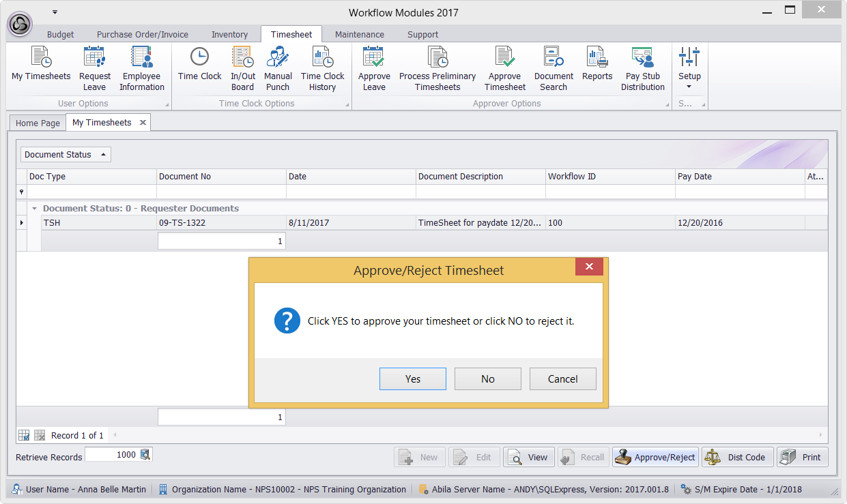Click No to reject the timesheet
Image resolution: width=847 pixels, height=504 pixels.
click(487, 379)
